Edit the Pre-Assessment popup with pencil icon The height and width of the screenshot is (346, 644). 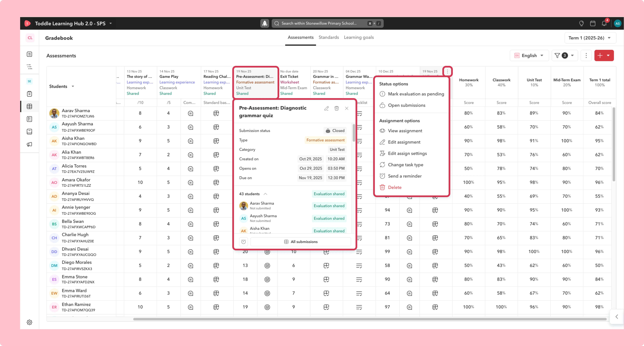[x=327, y=108]
